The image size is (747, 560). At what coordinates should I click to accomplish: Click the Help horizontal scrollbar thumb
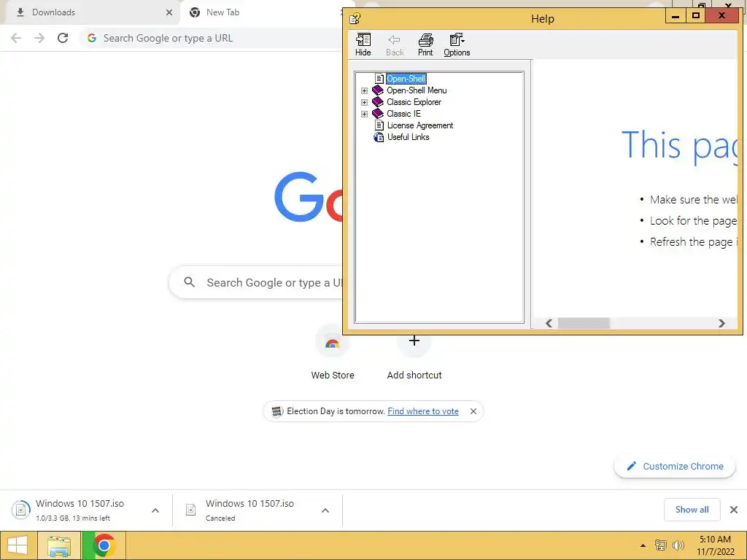tap(584, 323)
